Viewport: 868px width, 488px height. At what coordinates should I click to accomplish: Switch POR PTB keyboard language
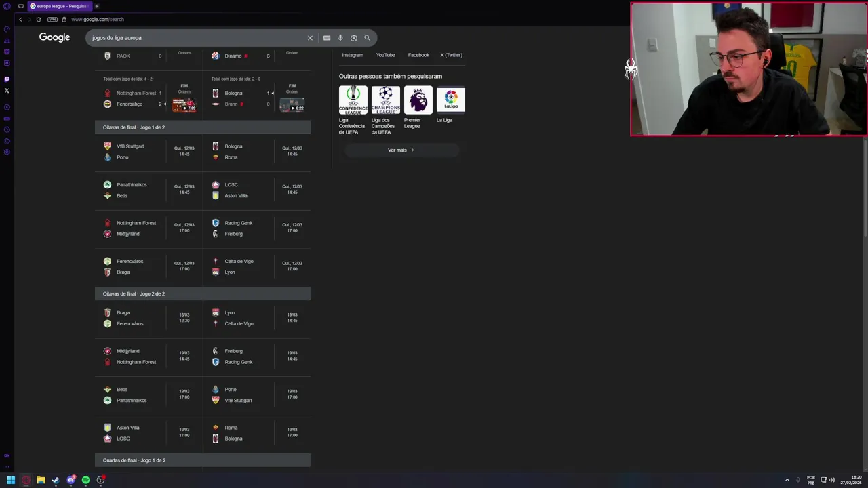(811, 480)
